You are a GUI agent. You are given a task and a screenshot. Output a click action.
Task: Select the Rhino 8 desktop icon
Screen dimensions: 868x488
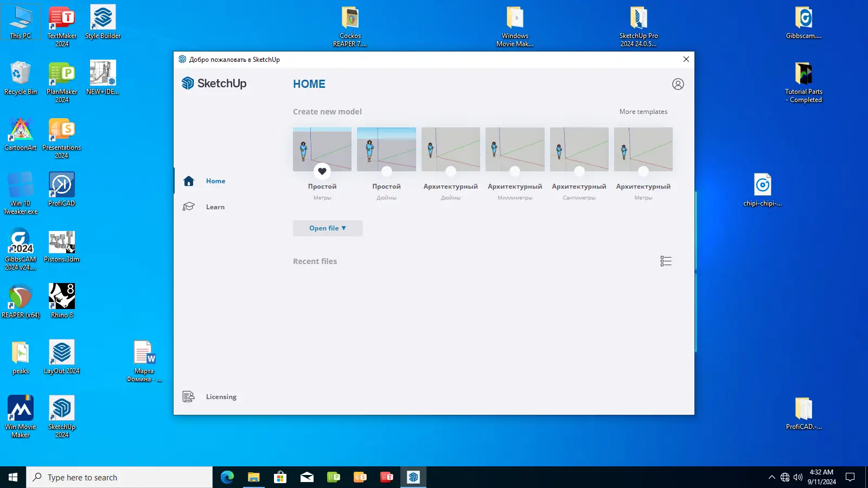61,301
